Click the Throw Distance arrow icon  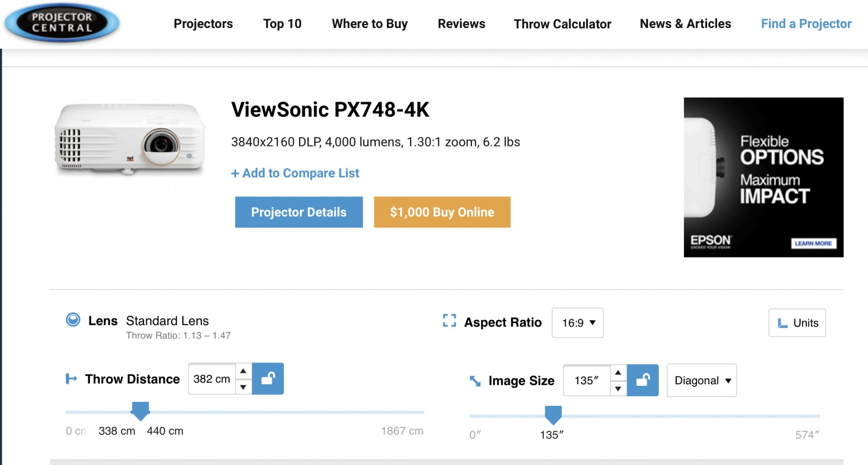pyautogui.click(x=71, y=379)
